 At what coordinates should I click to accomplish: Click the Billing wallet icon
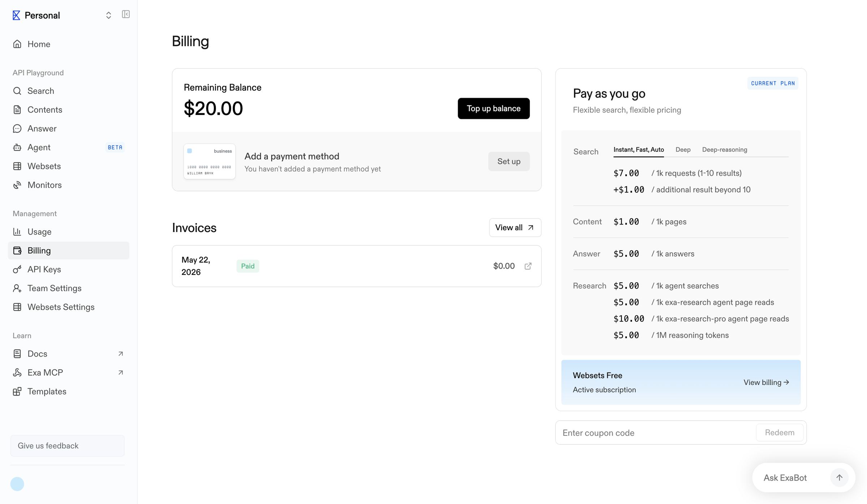[x=17, y=250]
